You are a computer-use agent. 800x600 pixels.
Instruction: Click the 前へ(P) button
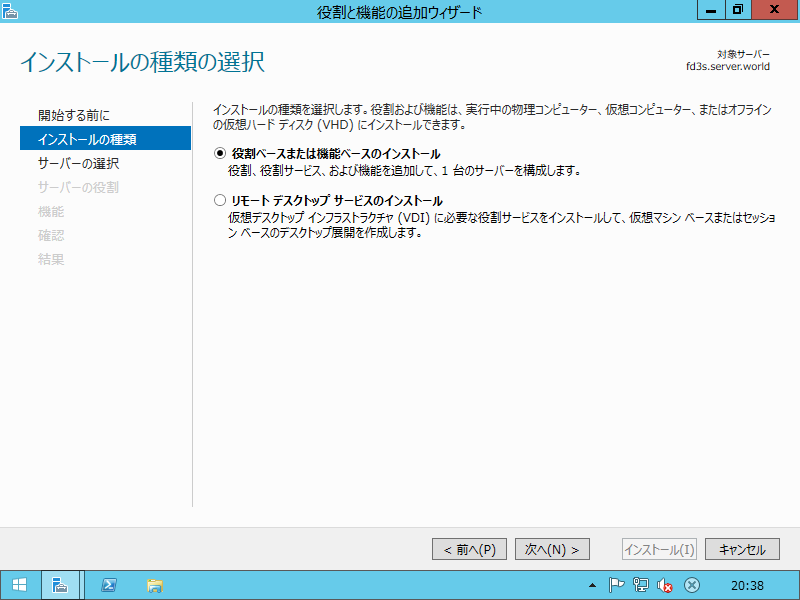469,549
